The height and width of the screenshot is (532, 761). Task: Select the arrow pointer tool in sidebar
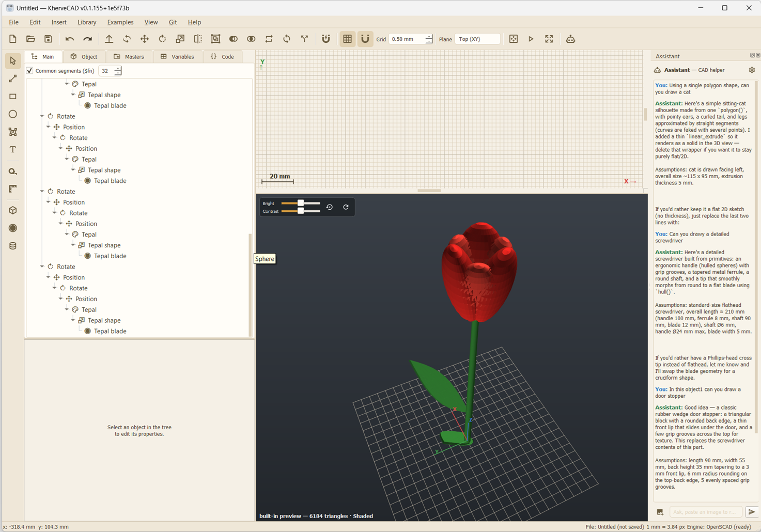pos(13,61)
